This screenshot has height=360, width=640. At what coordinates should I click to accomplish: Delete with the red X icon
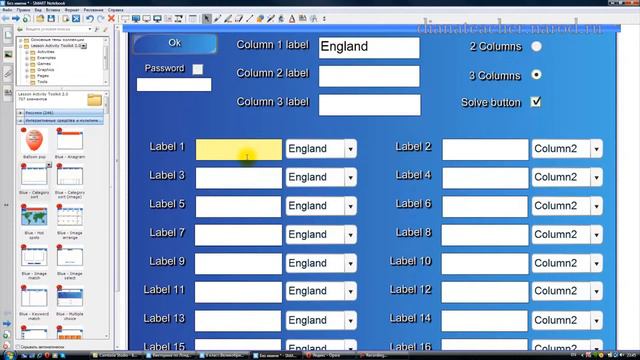pos(111,18)
